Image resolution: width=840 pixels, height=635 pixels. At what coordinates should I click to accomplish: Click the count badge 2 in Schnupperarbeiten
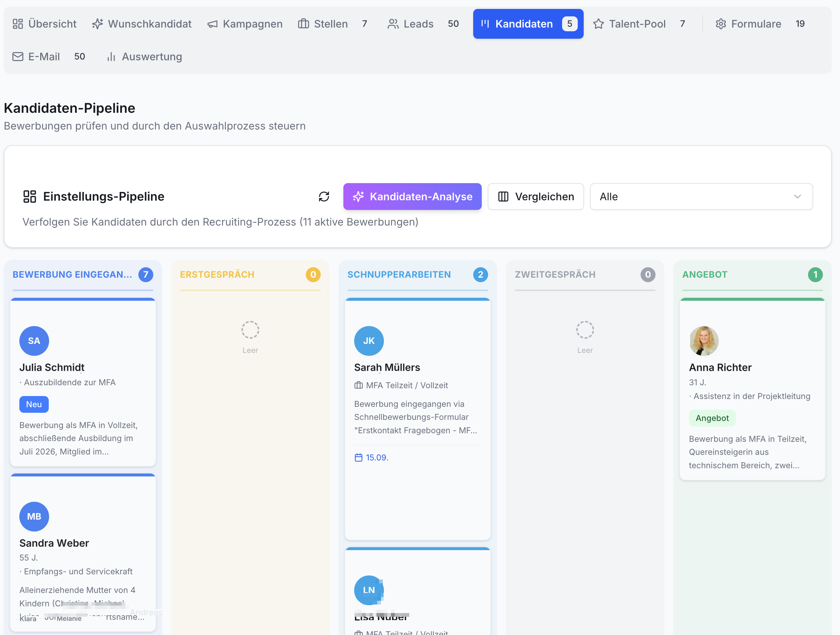tap(480, 274)
